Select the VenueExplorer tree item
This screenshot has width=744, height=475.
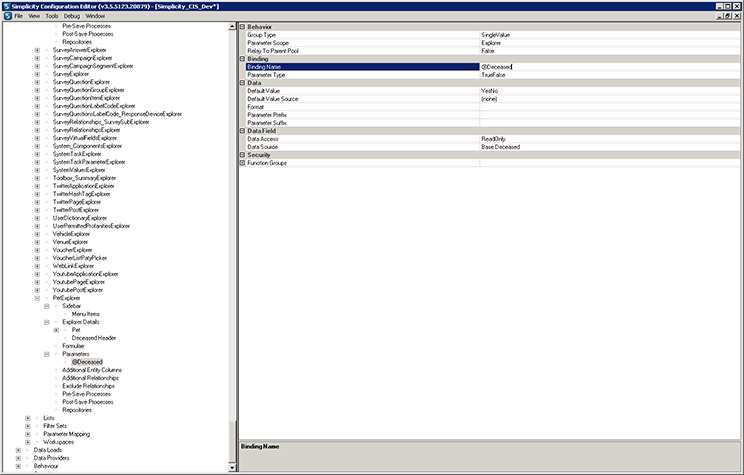click(x=70, y=242)
